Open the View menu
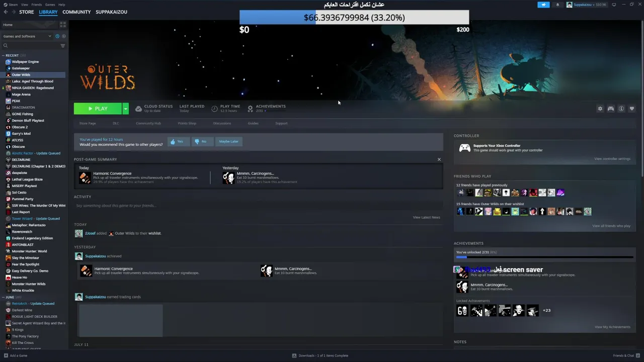Screen dimensions: 644x362 (x=24, y=5)
